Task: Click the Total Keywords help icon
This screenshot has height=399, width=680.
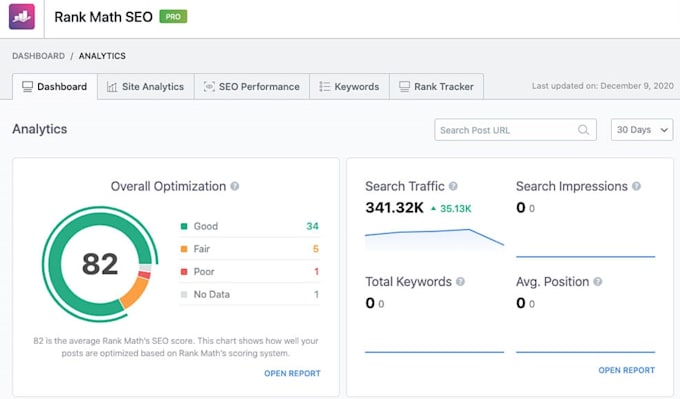Action: (x=460, y=281)
